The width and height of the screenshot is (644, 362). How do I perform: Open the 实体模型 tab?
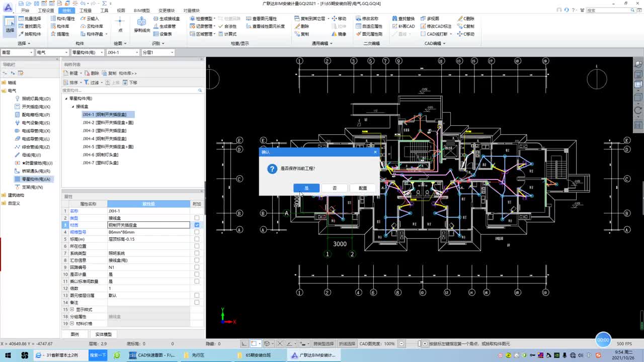coord(104,334)
